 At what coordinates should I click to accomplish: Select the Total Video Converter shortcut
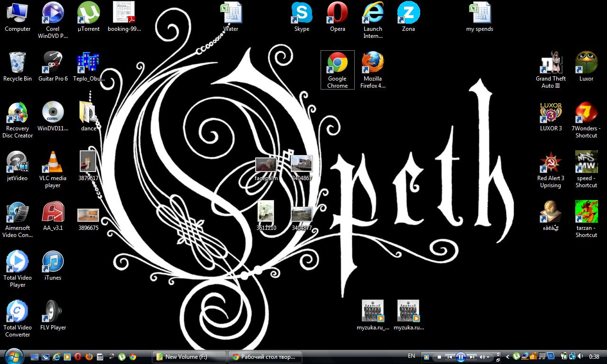pos(18,319)
